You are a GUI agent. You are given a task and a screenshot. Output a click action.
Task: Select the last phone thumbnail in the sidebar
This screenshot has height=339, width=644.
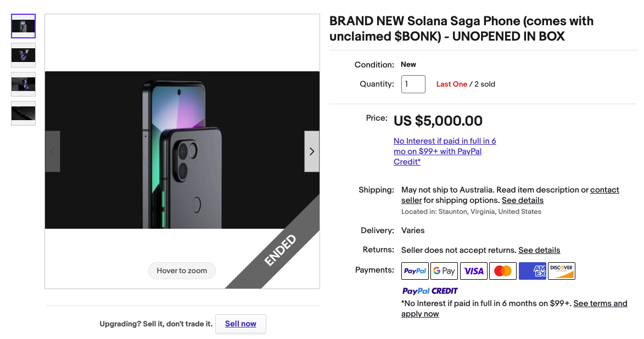click(23, 114)
